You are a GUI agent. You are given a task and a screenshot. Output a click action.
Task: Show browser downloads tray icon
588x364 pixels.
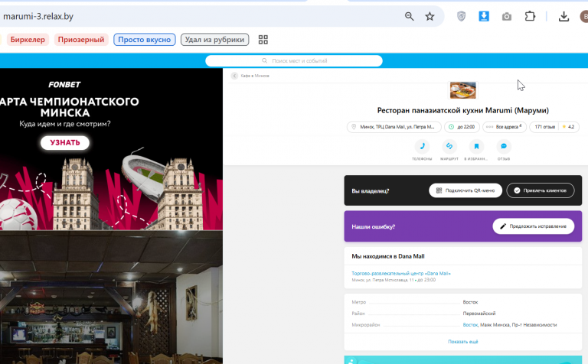click(563, 16)
